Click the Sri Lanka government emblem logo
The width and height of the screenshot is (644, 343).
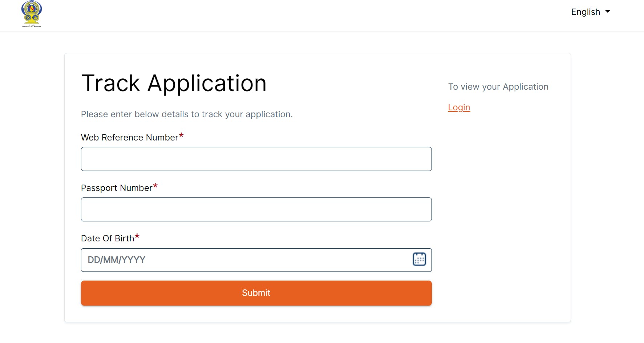(31, 15)
